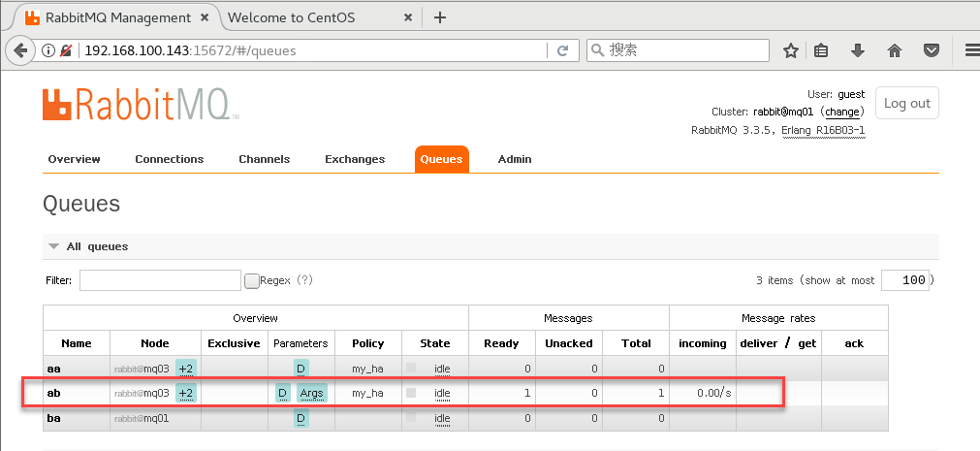
Task: Click the insecure connection shield icon
Action: pos(65,50)
